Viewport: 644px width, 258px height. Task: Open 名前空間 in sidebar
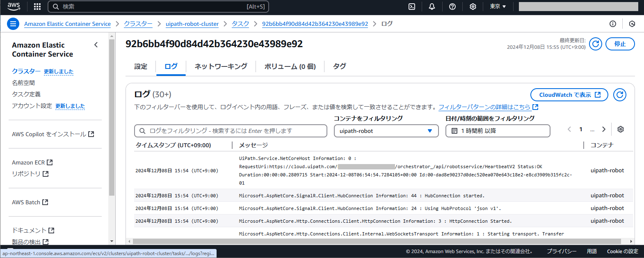pos(23,83)
